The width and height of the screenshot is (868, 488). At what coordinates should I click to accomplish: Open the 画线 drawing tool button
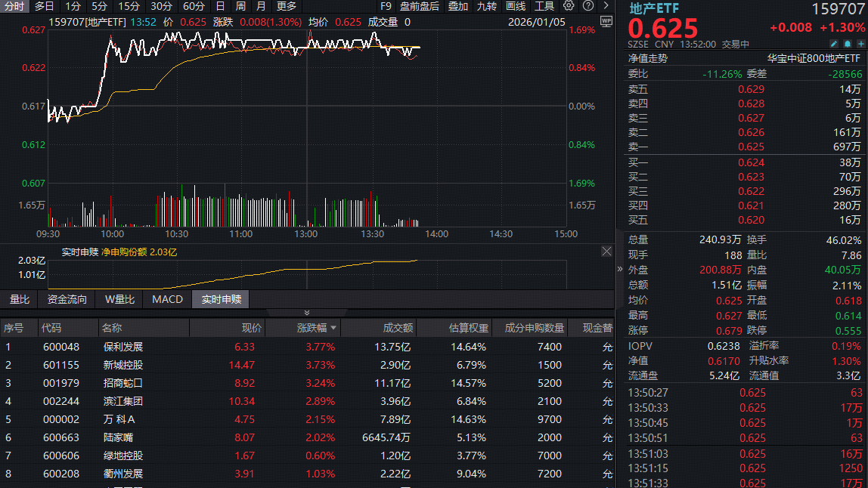pyautogui.click(x=516, y=6)
